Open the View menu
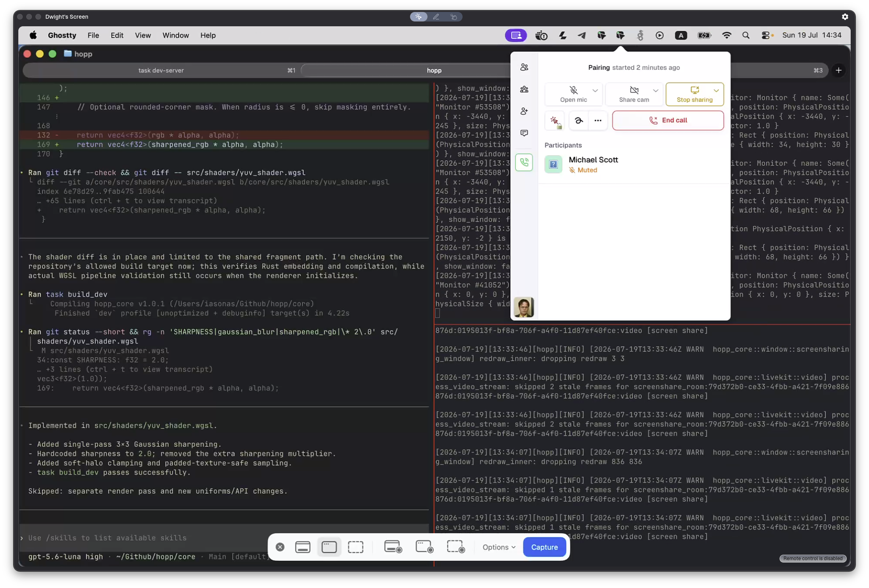The width and height of the screenshot is (869, 588). click(143, 35)
